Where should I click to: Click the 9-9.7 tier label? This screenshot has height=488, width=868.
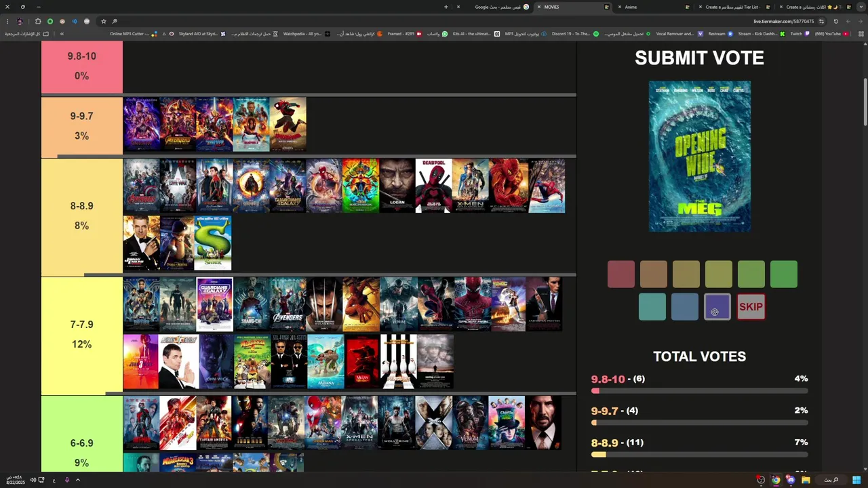[82, 126]
